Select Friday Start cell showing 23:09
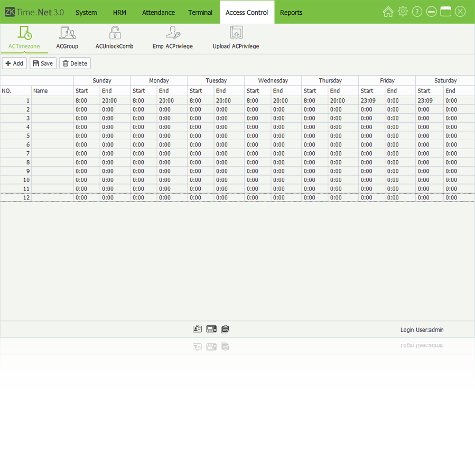 [372, 100]
